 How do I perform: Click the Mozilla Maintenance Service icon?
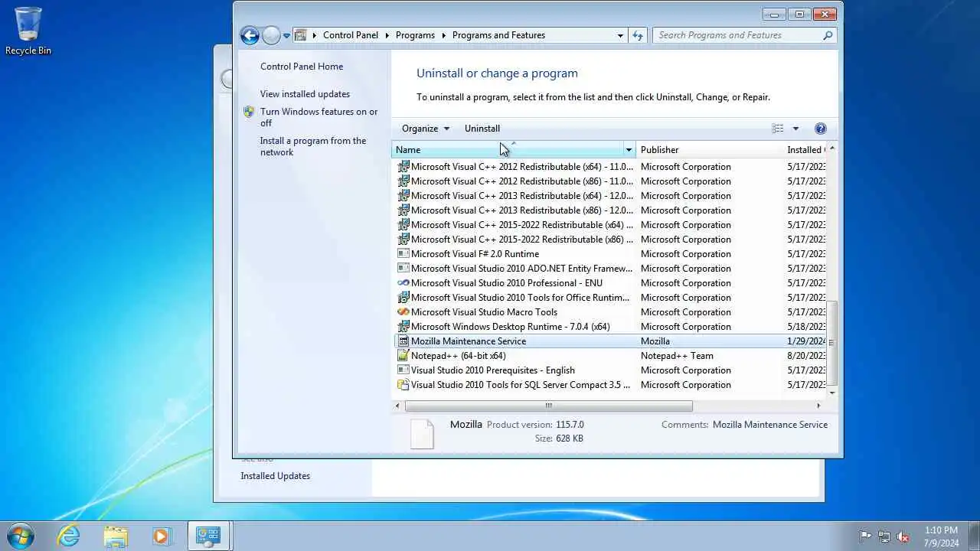(x=403, y=341)
